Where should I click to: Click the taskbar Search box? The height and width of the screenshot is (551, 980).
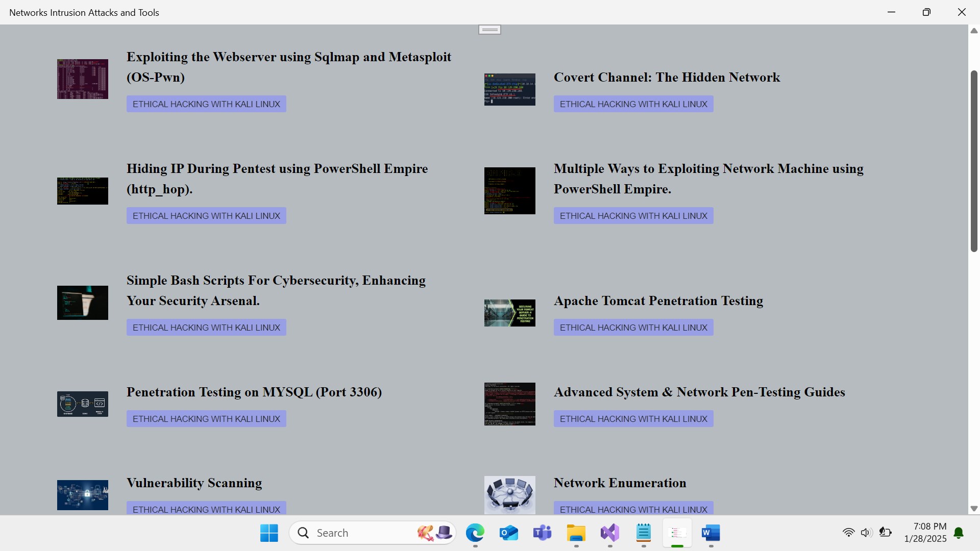[357, 533]
